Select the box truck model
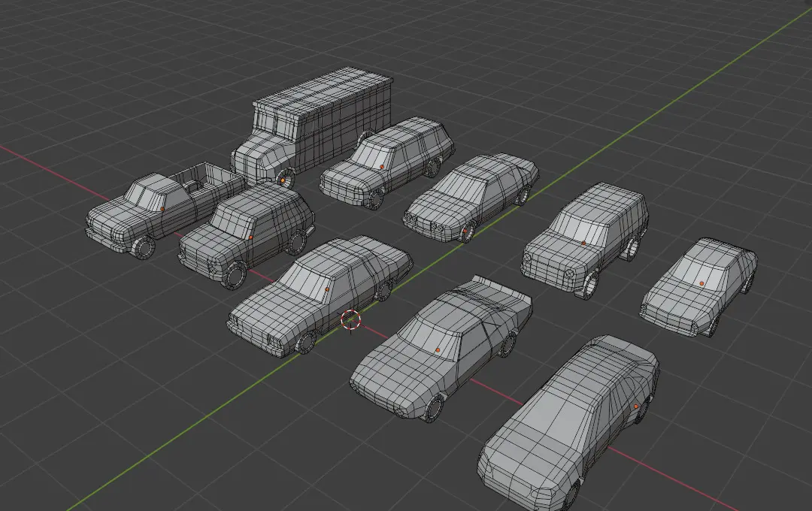The height and width of the screenshot is (511, 812). (x=311, y=125)
